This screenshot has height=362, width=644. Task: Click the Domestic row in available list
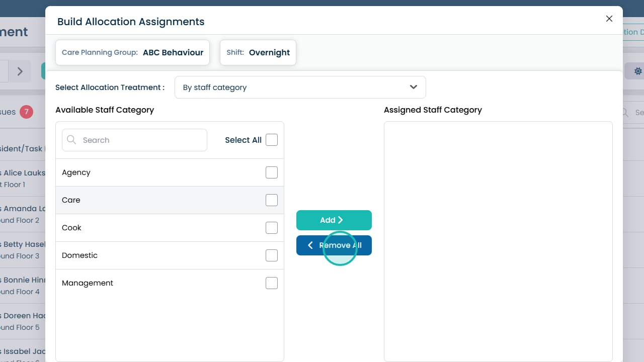[151, 255]
